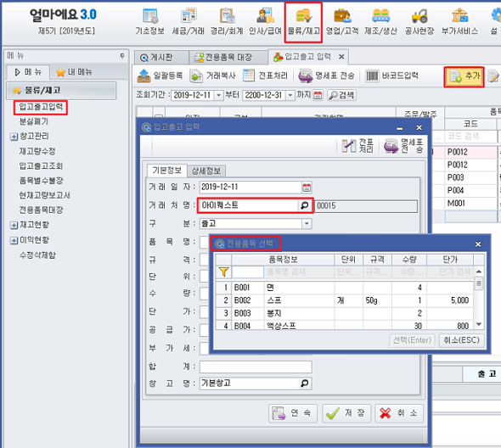Image resolution: width=501 pixels, height=448 pixels.
Task: Open 현재고량보고서 in the side menu
Action: pos(44,195)
